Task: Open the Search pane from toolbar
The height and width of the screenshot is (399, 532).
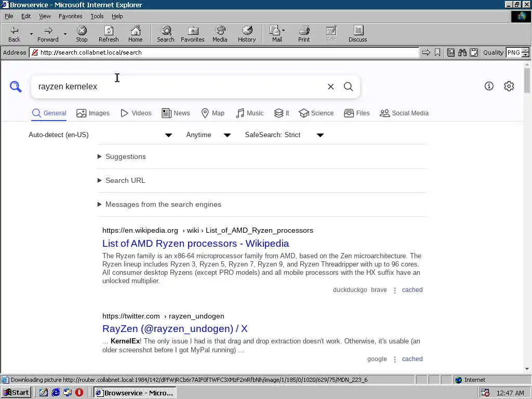Action: pyautogui.click(x=166, y=34)
